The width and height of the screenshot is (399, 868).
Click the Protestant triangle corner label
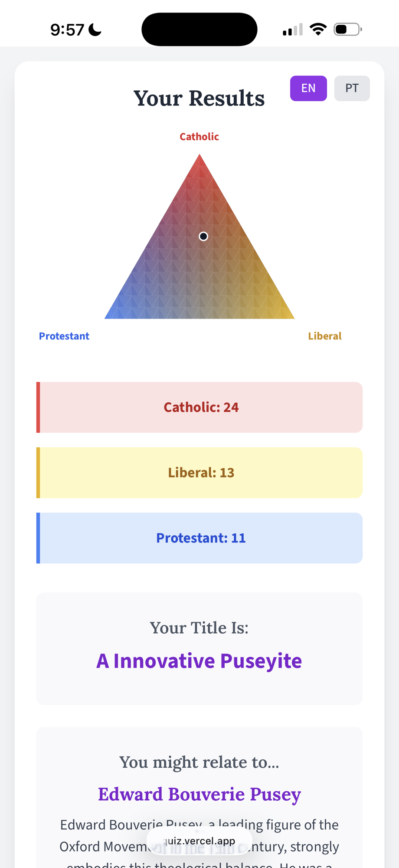tap(64, 336)
